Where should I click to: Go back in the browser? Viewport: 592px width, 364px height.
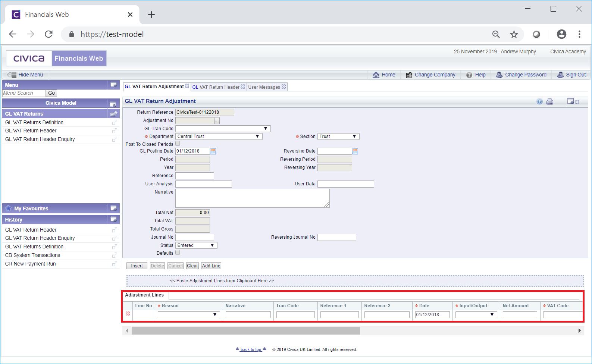coord(13,34)
